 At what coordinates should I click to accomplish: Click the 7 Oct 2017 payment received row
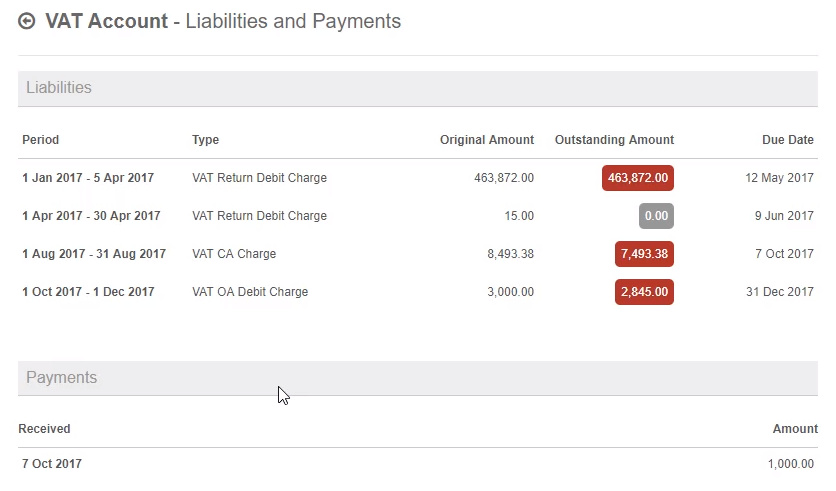pyautogui.click(x=417, y=464)
